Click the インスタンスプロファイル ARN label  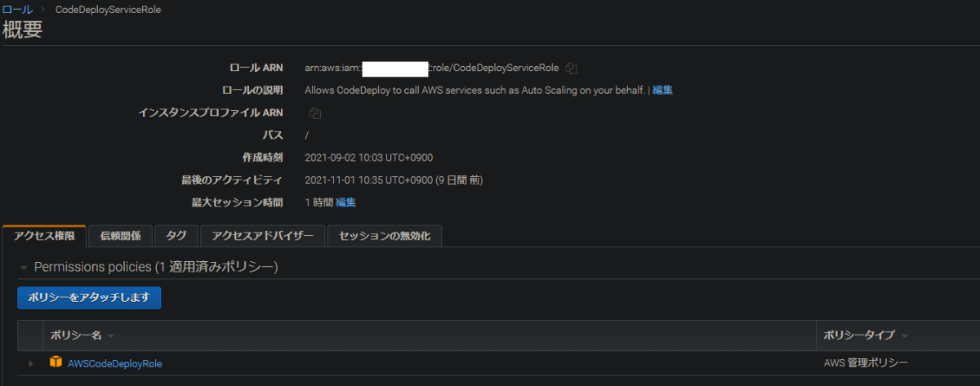tap(211, 113)
